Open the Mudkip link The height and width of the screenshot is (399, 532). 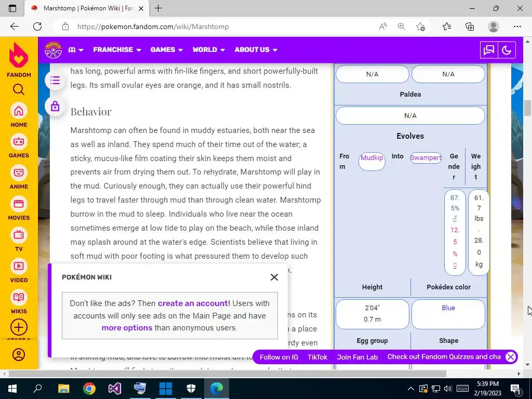coord(372,157)
